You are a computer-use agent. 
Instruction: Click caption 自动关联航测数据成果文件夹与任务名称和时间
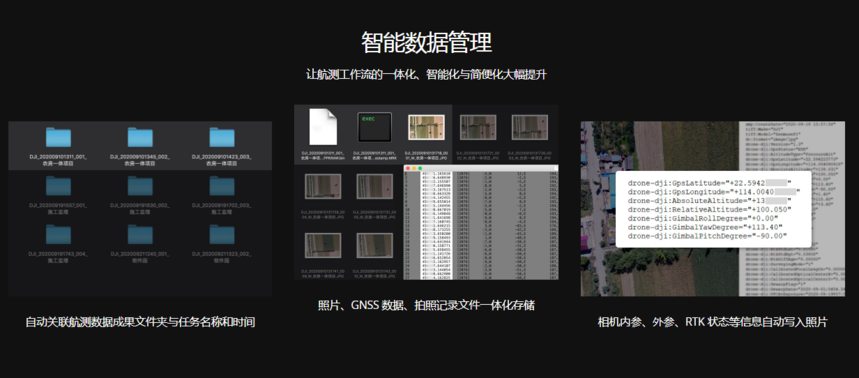(140, 322)
